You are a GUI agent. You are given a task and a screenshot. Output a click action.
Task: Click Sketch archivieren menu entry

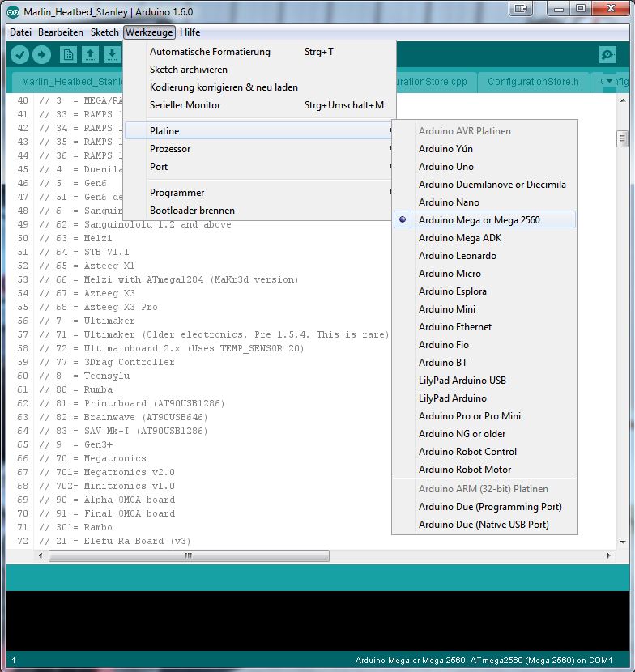[x=259, y=70]
